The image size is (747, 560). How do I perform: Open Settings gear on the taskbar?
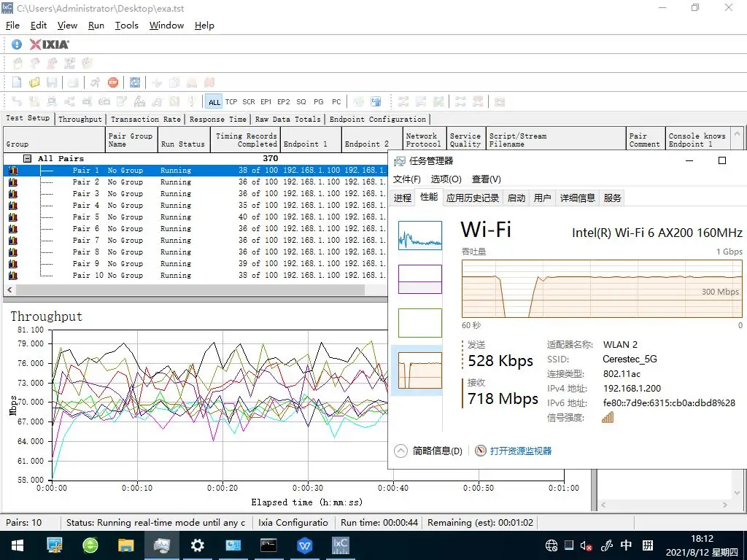[x=197, y=545]
